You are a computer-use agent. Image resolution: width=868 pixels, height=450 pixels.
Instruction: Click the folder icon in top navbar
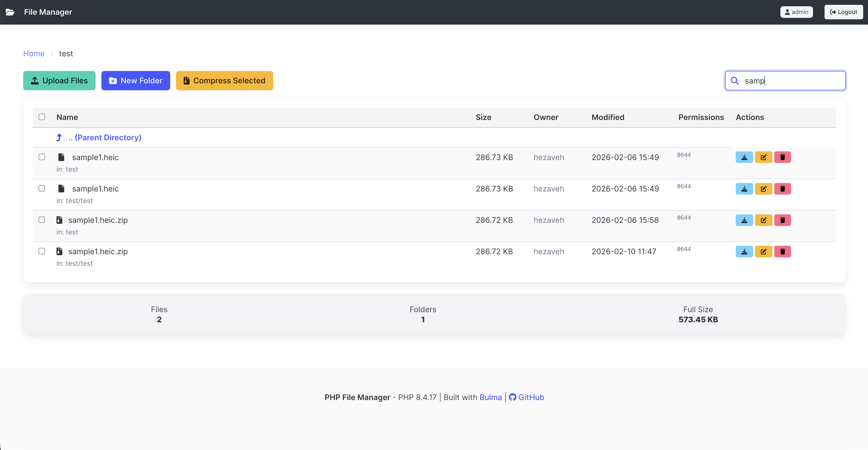(10, 12)
